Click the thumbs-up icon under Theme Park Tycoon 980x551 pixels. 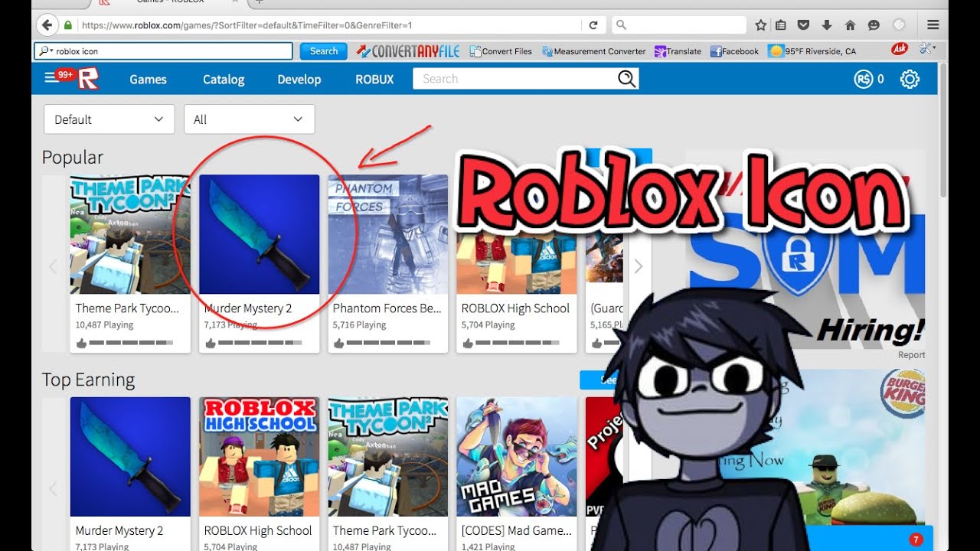pos(81,344)
